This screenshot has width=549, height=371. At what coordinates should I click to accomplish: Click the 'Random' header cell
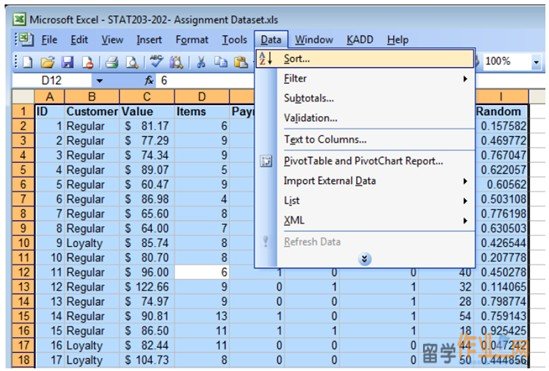pyautogui.click(x=501, y=111)
